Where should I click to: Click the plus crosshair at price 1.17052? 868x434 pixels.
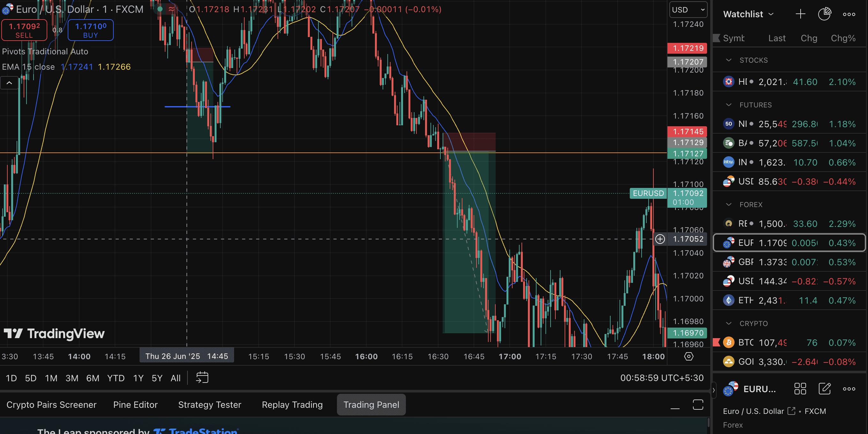coord(660,239)
